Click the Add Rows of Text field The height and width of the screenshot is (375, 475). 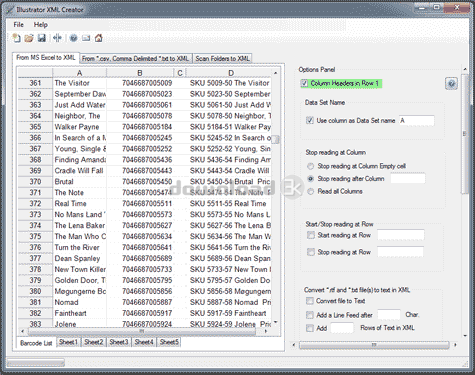click(x=342, y=328)
